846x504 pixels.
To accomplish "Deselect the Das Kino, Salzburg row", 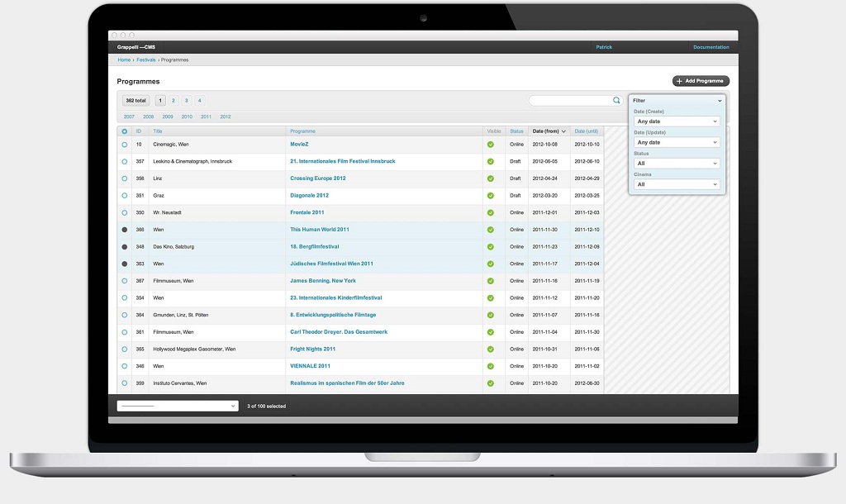I will [125, 247].
